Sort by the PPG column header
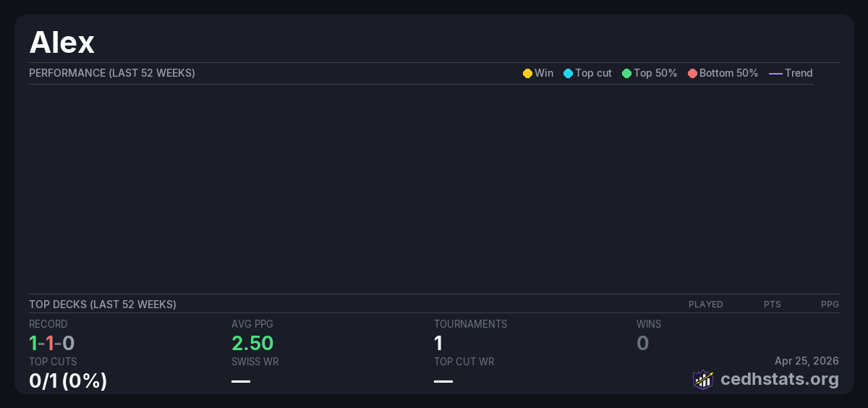Image resolution: width=868 pixels, height=408 pixels. (830, 305)
